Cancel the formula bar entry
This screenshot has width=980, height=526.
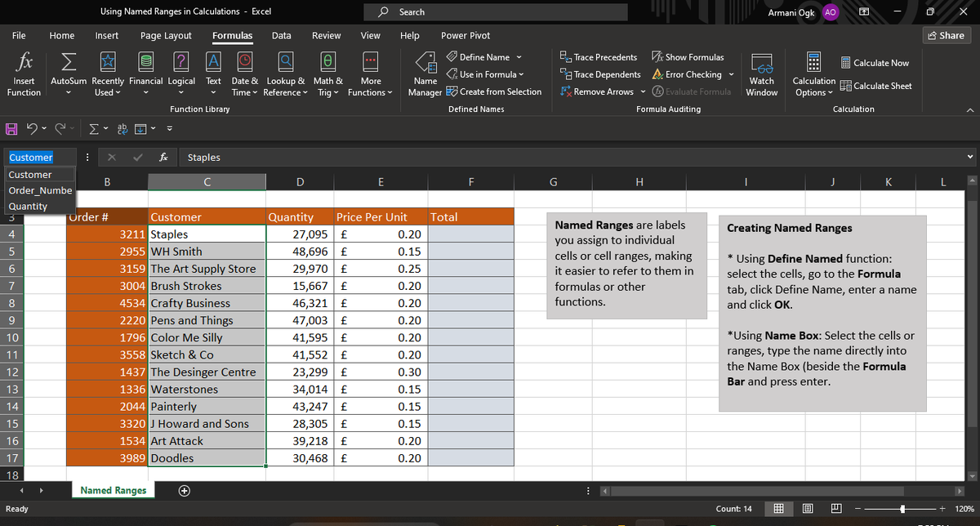111,157
